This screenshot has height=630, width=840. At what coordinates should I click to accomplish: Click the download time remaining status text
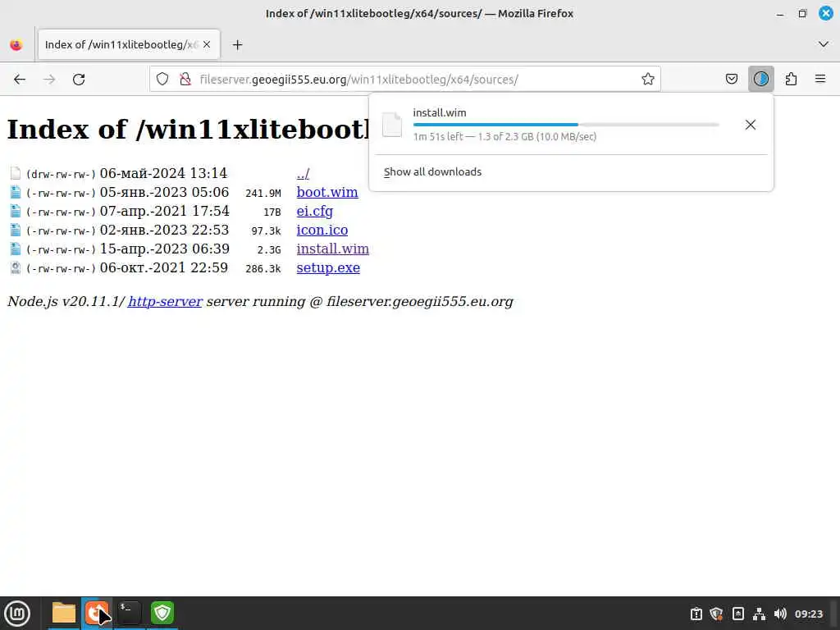[x=504, y=137]
